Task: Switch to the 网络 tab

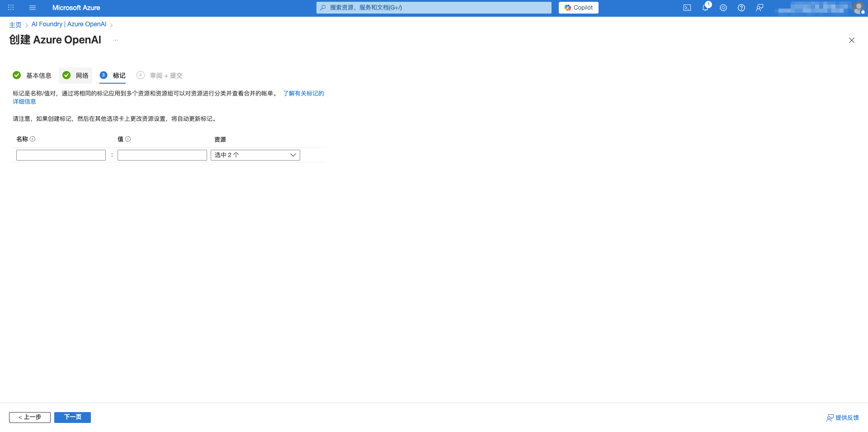Action: tap(81, 76)
